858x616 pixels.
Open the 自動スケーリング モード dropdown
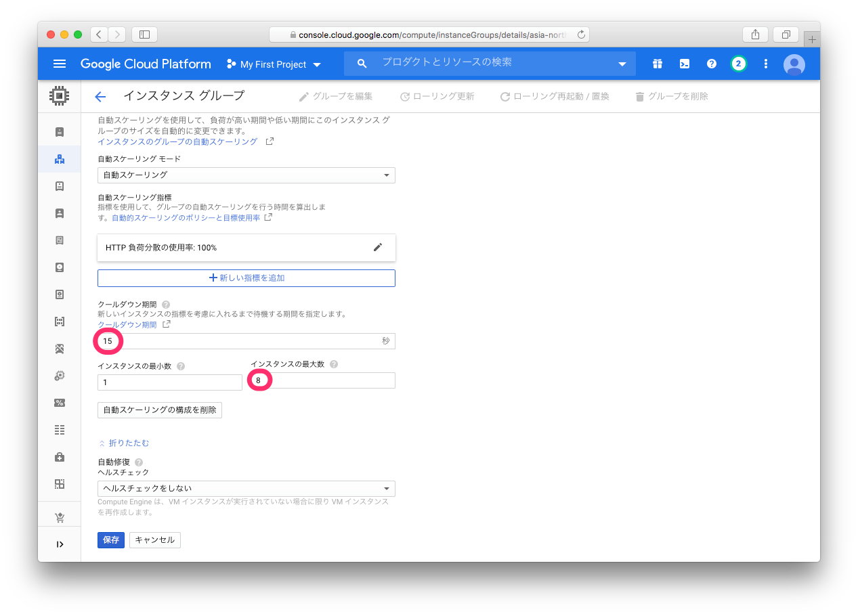246,175
